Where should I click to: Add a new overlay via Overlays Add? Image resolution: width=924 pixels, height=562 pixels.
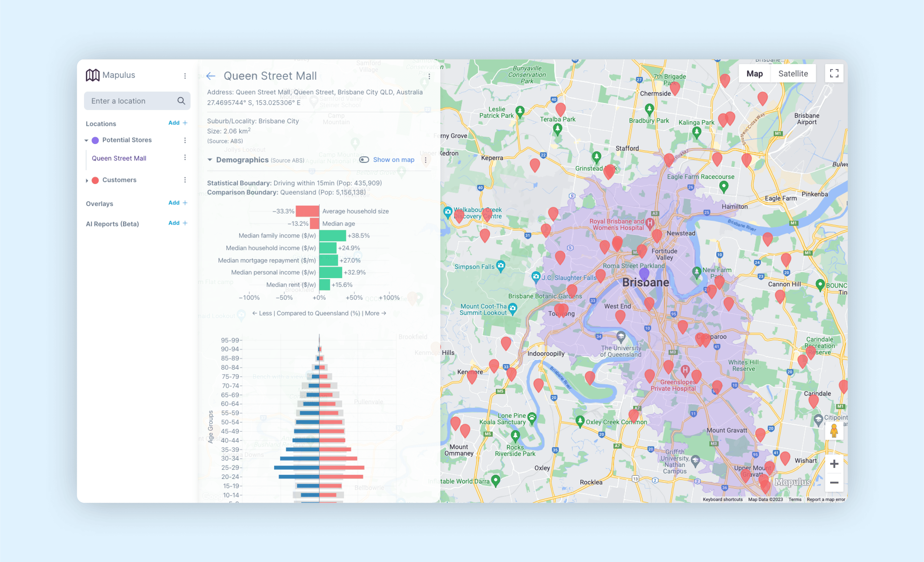coord(178,203)
